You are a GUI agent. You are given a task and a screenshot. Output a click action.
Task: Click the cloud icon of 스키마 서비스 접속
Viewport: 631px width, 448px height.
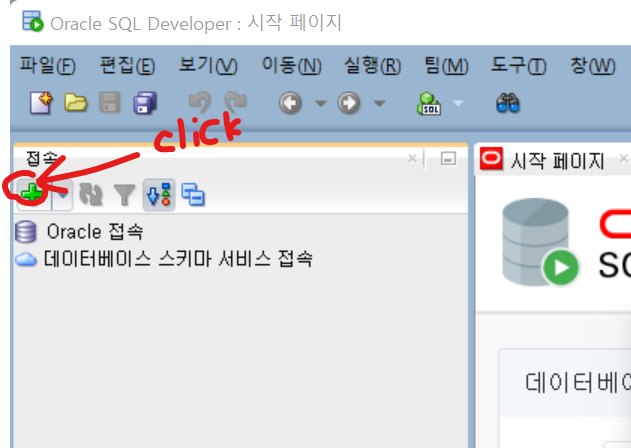tap(26, 259)
